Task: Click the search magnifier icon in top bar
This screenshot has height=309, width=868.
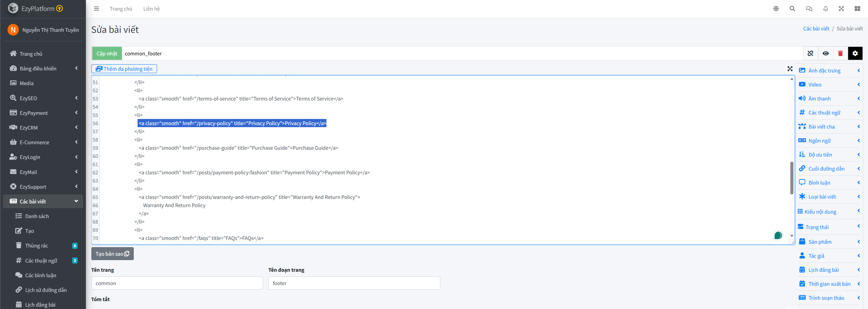Action: 792,9
